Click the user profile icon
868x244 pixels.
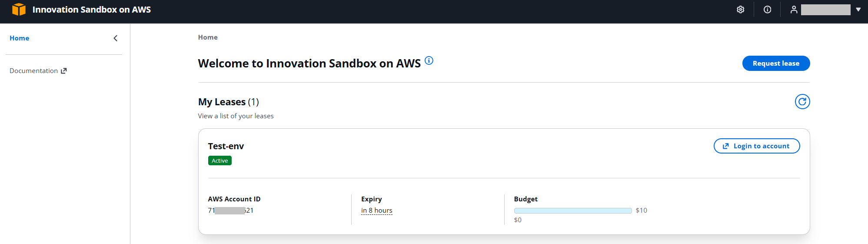click(794, 10)
